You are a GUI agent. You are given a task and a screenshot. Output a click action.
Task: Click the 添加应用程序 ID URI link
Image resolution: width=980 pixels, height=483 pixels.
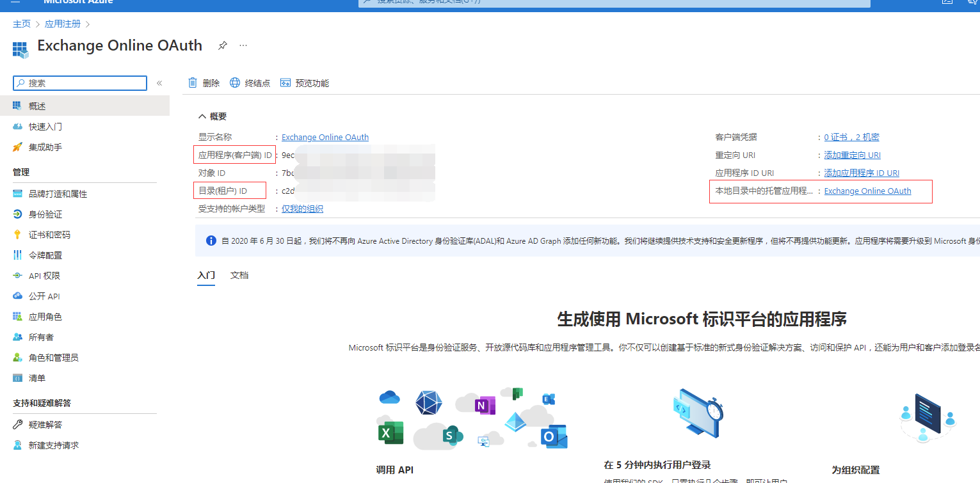pos(862,173)
